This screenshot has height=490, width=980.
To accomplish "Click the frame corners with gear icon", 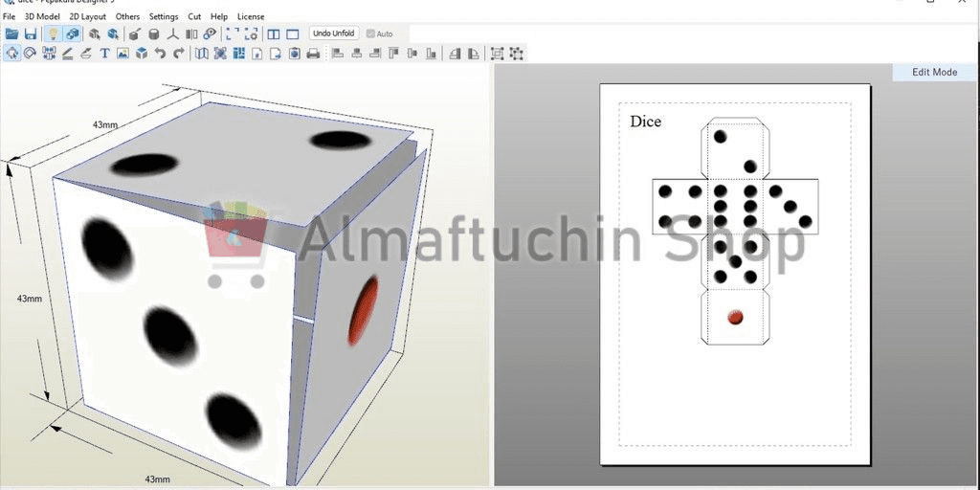I will pos(252,33).
